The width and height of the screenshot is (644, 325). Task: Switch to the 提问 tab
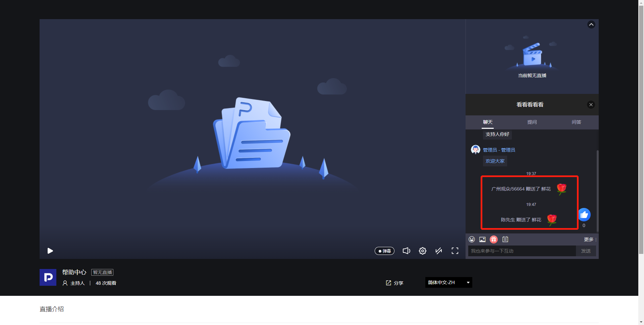point(532,122)
